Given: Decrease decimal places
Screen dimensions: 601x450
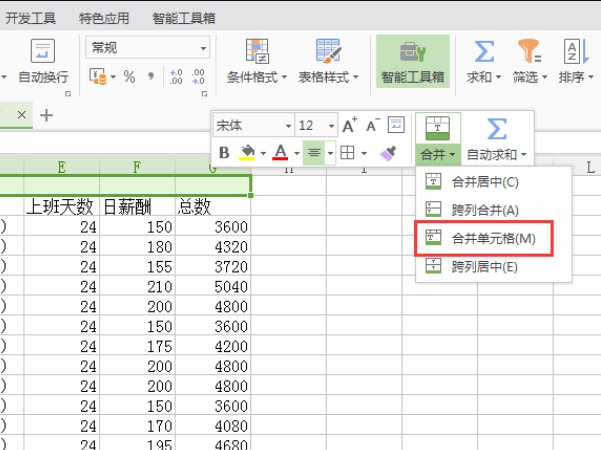Looking at the screenshot, I should (198, 77).
